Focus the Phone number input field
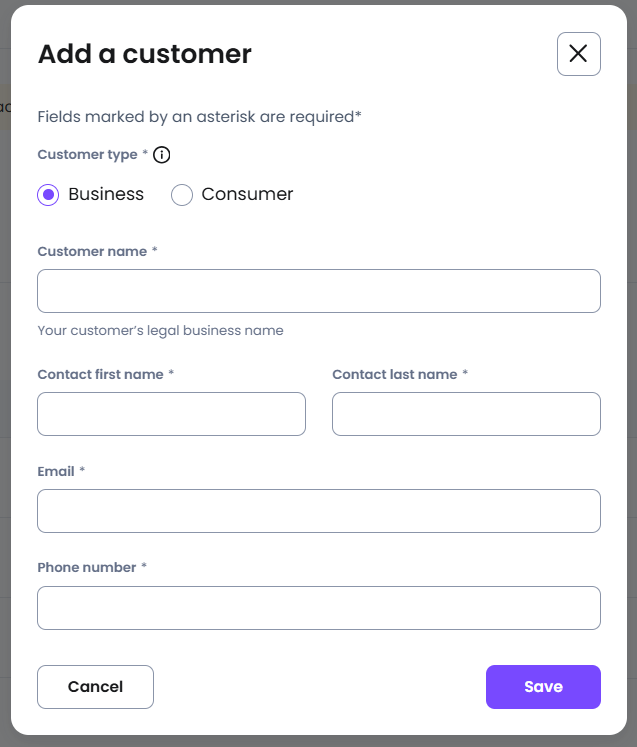The height and width of the screenshot is (747, 637). [x=319, y=608]
